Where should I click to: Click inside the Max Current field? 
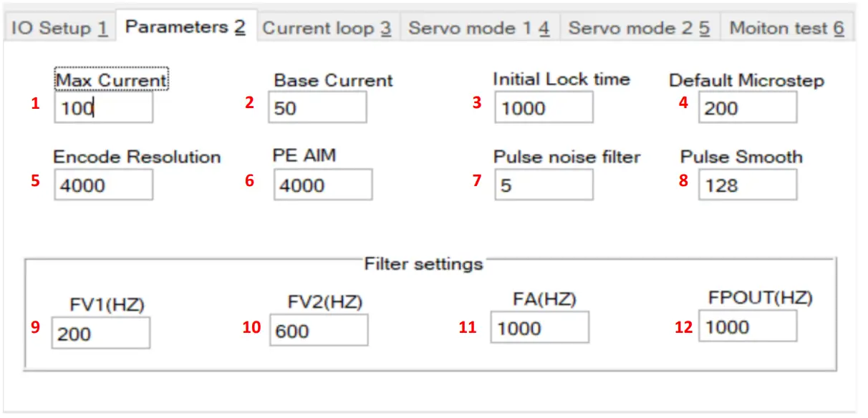pyautogui.click(x=103, y=107)
